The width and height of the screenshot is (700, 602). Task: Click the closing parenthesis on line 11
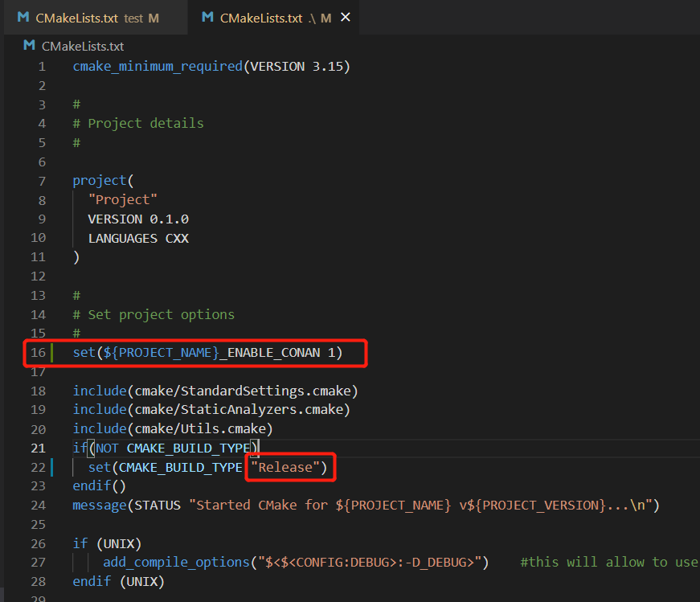[76, 257]
